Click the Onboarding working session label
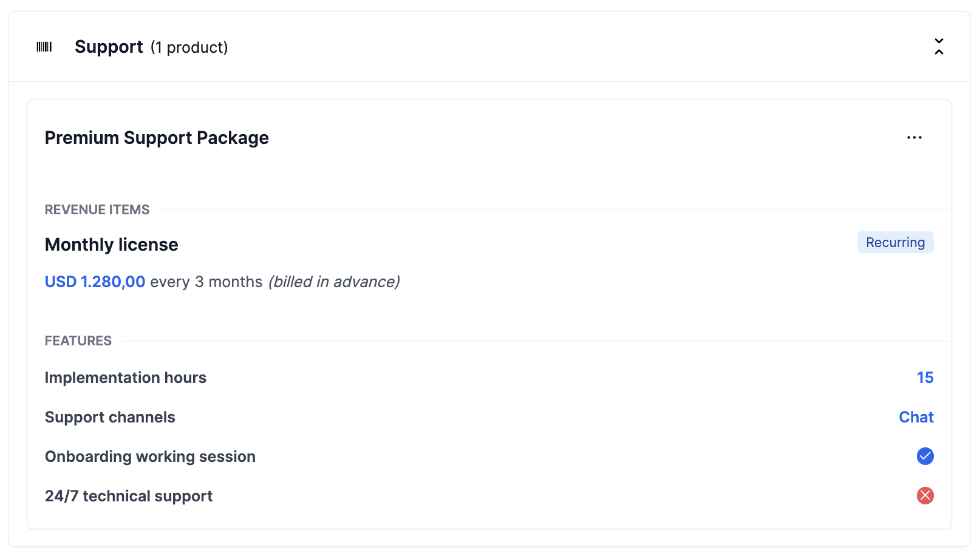This screenshot has width=980, height=556. tap(150, 456)
